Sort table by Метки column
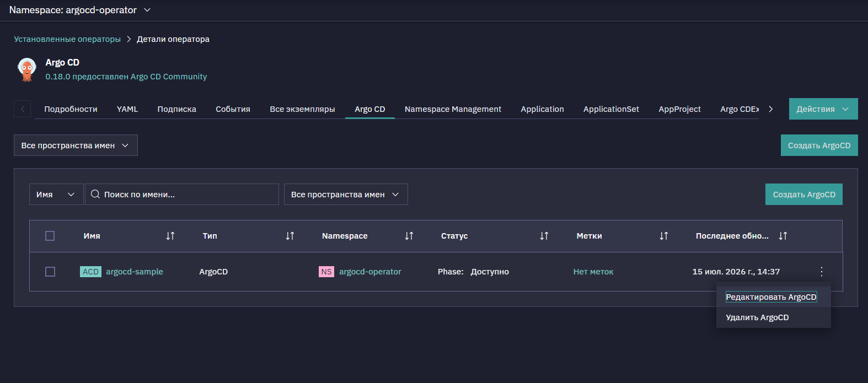The height and width of the screenshot is (383, 868). click(x=664, y=236)
